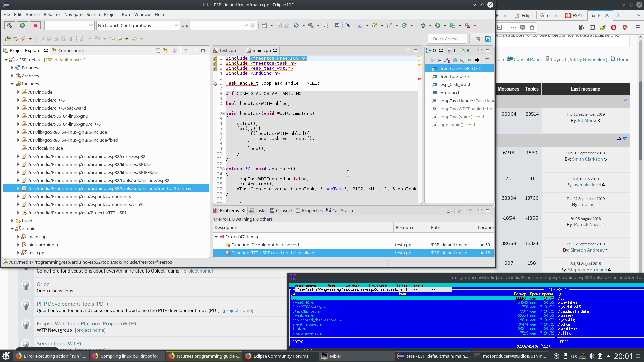Click the Home link in forum page
644x362 pixels.
[x=623, y=59]
